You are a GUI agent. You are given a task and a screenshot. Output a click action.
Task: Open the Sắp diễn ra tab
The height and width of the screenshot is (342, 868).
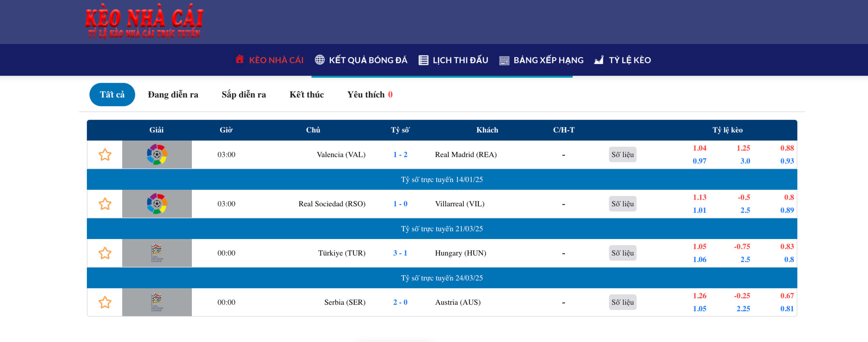(x=244, y=95)
